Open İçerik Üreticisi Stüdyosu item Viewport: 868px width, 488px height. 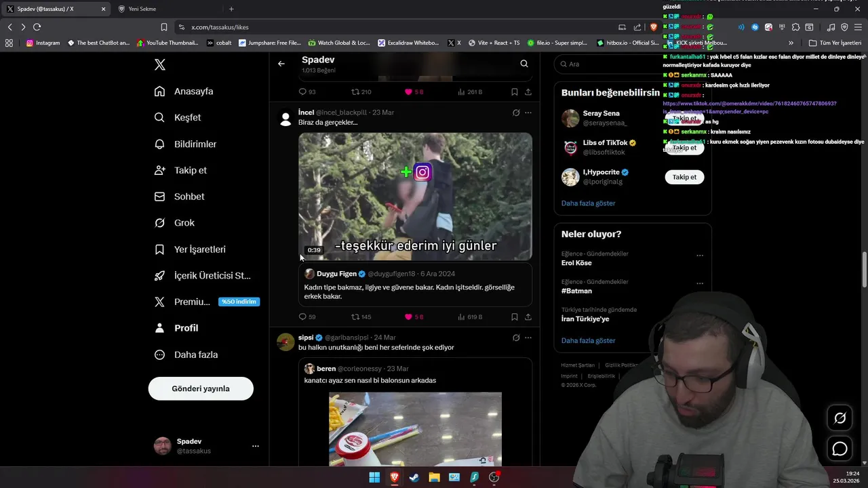coord(202,276)
